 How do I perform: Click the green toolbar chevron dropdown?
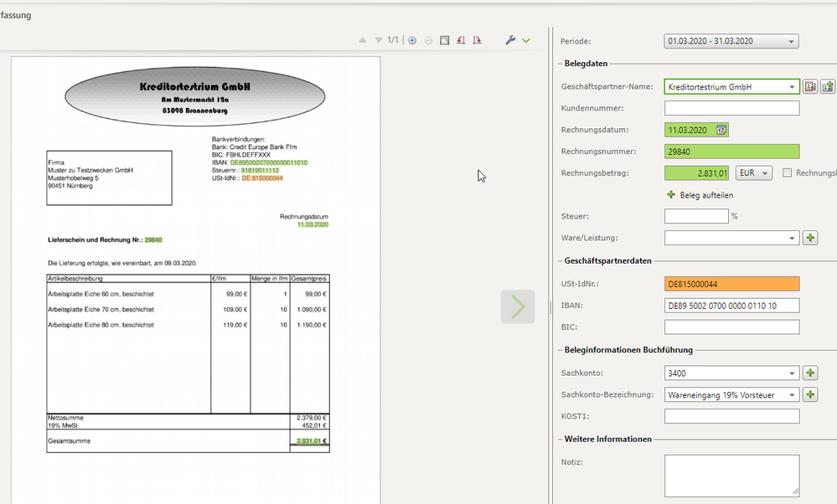[526, 40]
